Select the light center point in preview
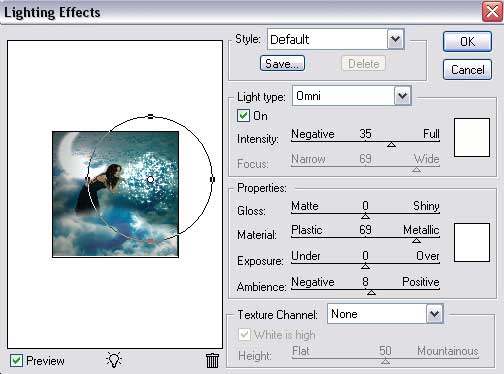 click(x=150, y=180)
